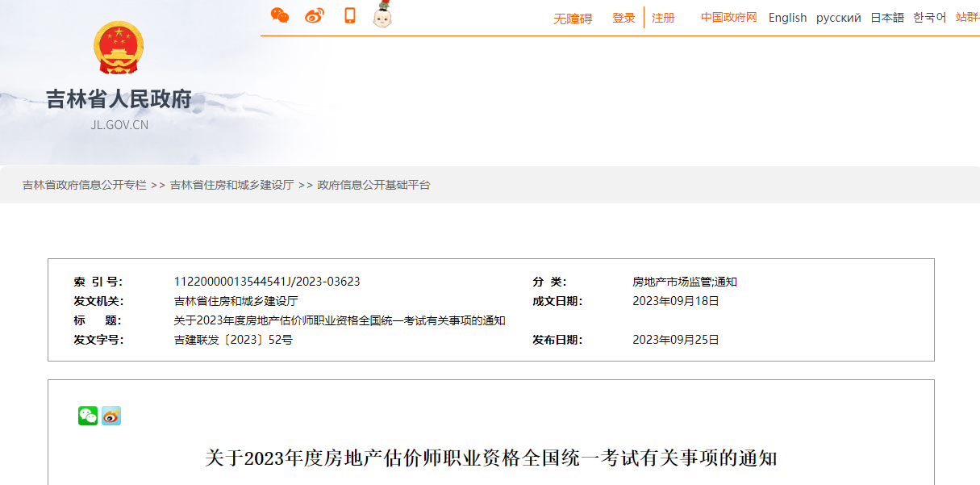Open the 站群 site group menu
The image size is (980, 485).
(967, 17)
